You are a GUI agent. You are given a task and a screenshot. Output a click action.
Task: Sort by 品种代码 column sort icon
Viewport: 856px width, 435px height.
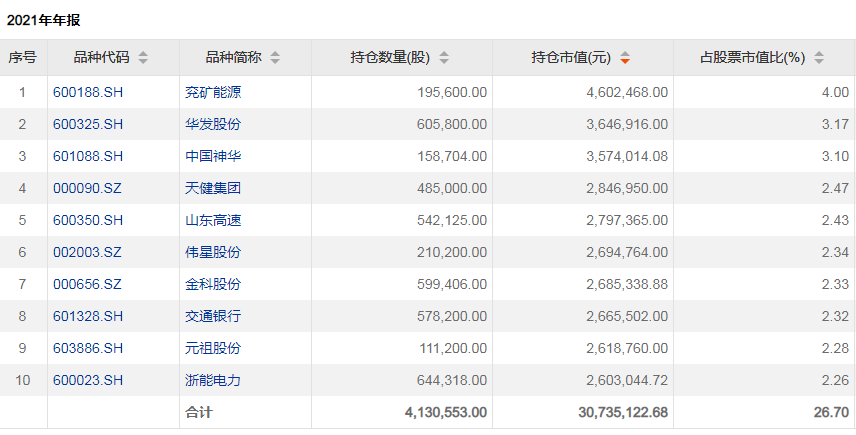(143, 58)
